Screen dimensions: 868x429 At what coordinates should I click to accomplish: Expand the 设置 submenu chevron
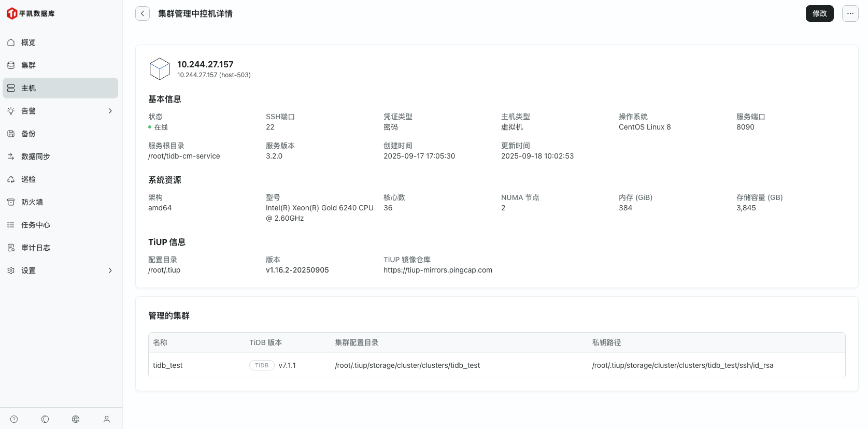click(110, 270)
